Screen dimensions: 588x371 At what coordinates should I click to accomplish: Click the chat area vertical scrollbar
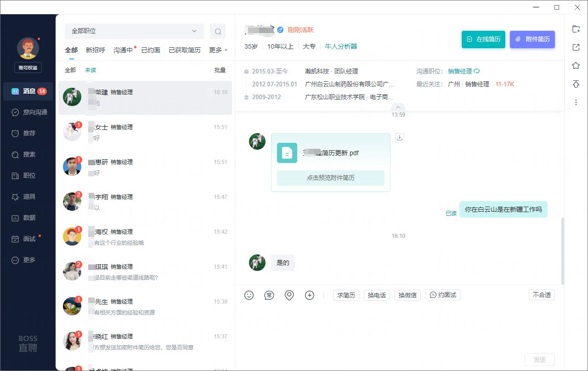[x=563, y=250]
